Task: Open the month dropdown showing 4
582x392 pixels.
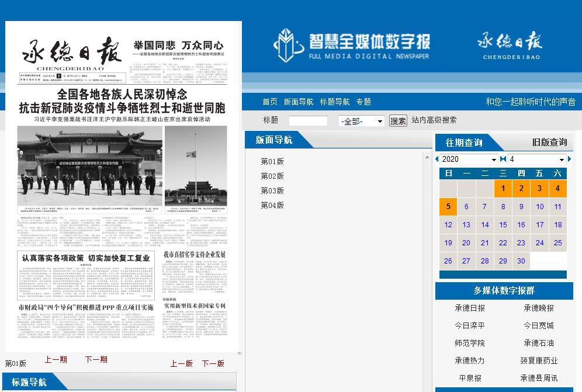Action: [x=537, y=159]
